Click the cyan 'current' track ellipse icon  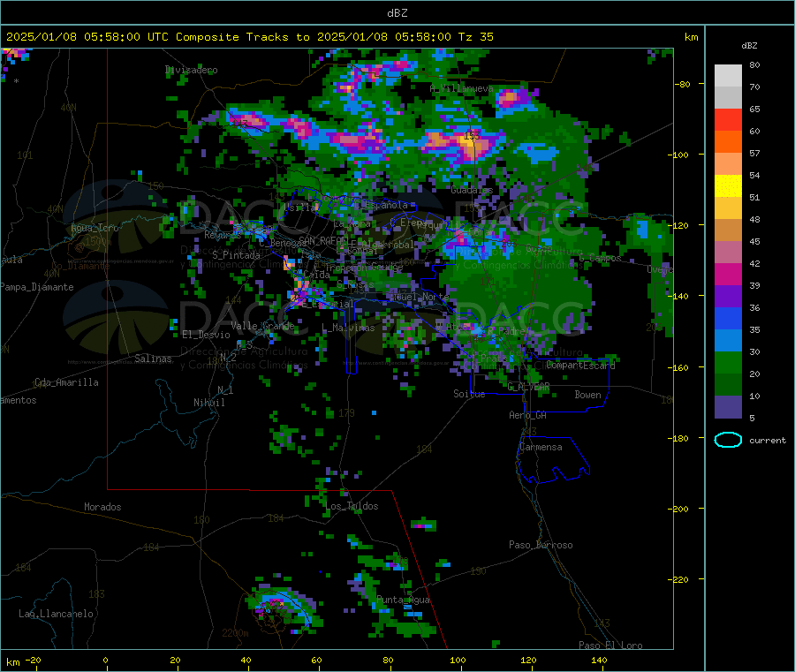coord(728,440)
